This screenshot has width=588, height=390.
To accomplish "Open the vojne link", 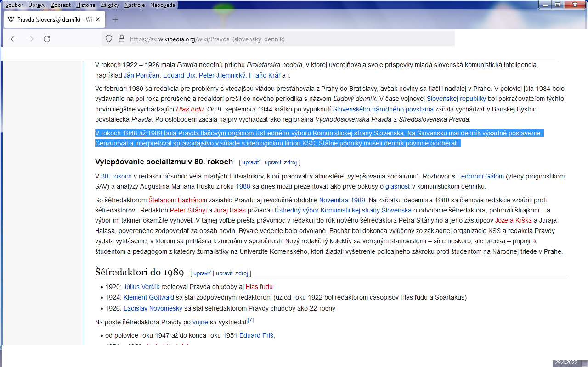I will point(200,322).
